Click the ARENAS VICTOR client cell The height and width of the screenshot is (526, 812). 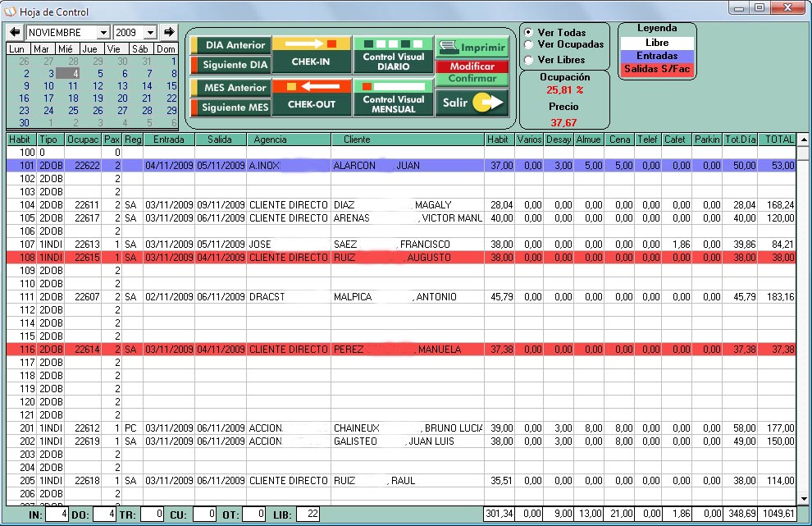point(408,218)
